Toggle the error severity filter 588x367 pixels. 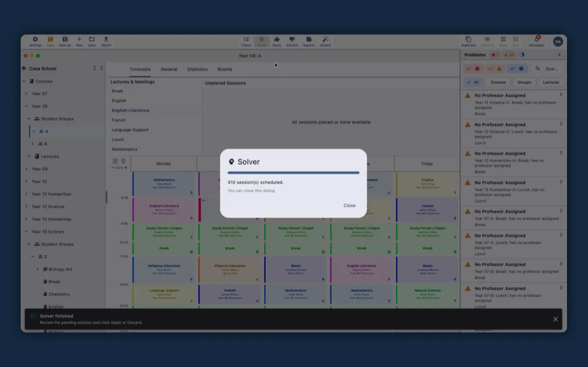pos(473,68)
